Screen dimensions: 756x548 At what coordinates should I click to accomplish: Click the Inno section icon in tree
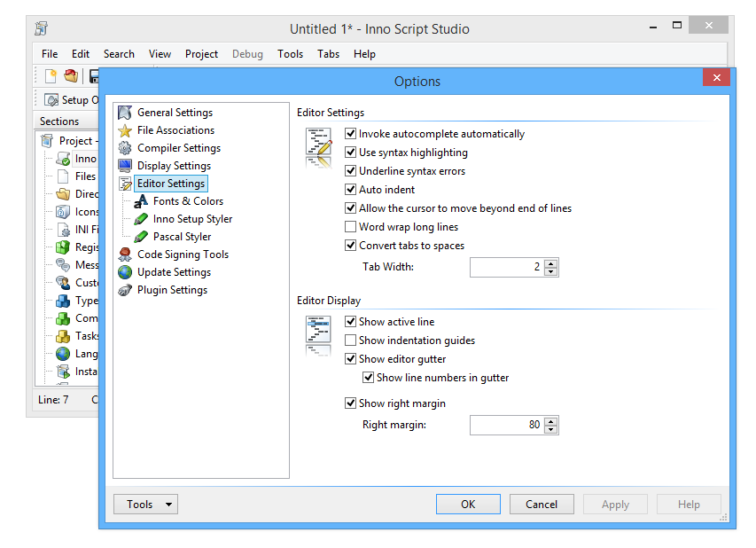[x=63, y=159]
